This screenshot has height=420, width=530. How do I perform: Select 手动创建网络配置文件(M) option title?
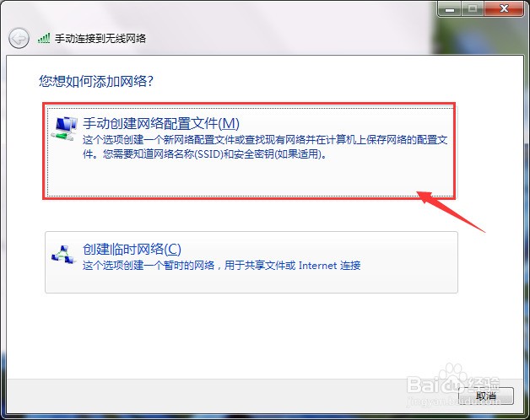coord(161,123)
